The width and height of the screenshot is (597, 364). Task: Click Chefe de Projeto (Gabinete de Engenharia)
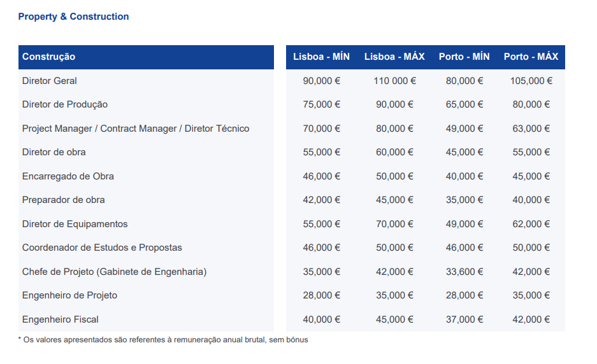point(114,272)
